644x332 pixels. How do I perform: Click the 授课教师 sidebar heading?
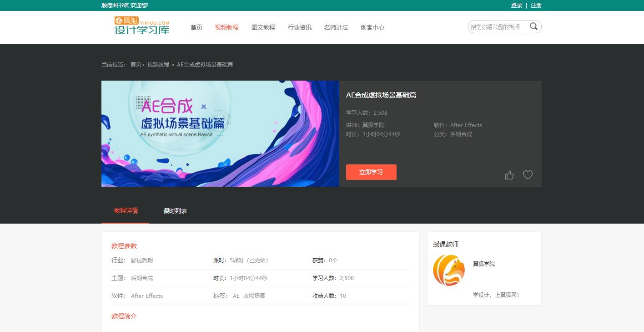pos(446,245)
